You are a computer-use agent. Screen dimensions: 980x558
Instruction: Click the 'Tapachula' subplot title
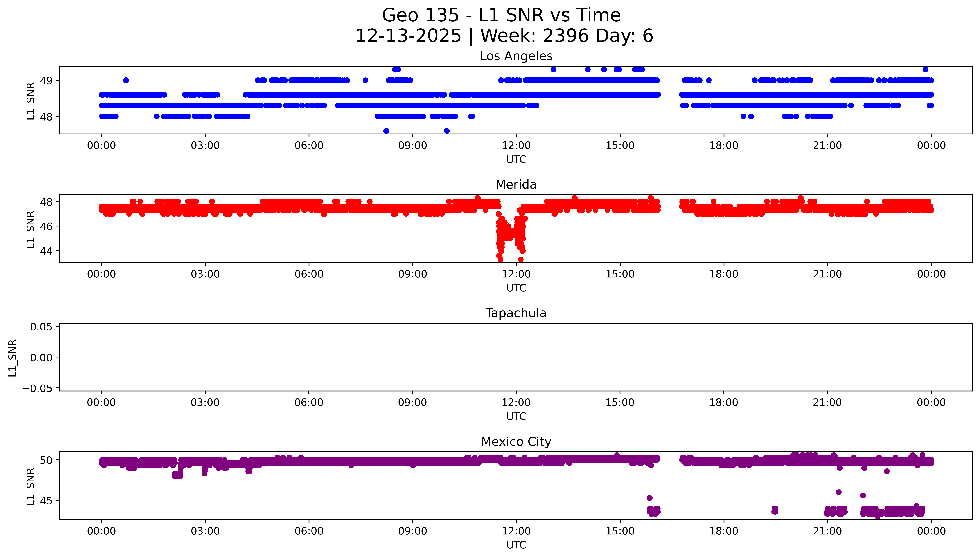(516, 313)
